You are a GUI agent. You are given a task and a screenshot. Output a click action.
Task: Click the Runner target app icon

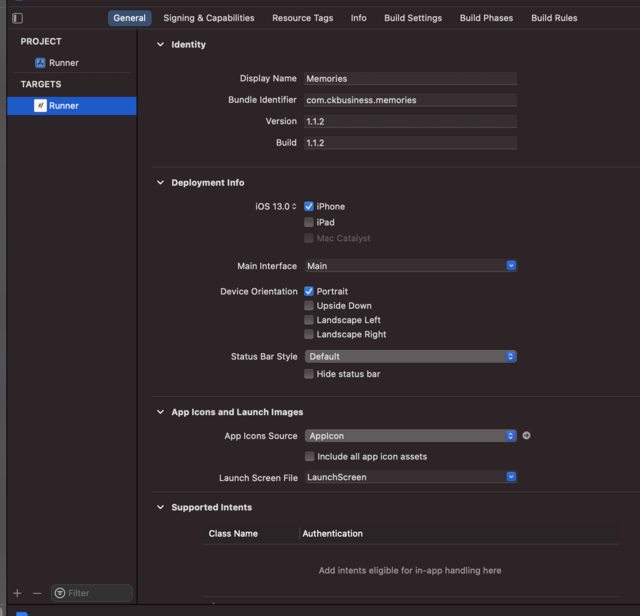point(40,106)
